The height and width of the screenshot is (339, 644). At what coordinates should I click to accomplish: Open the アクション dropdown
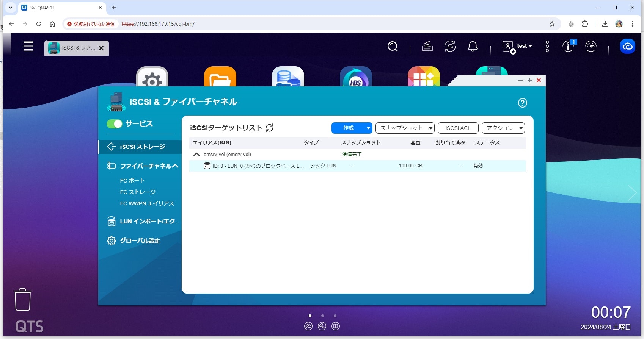[x=503, y=128]
